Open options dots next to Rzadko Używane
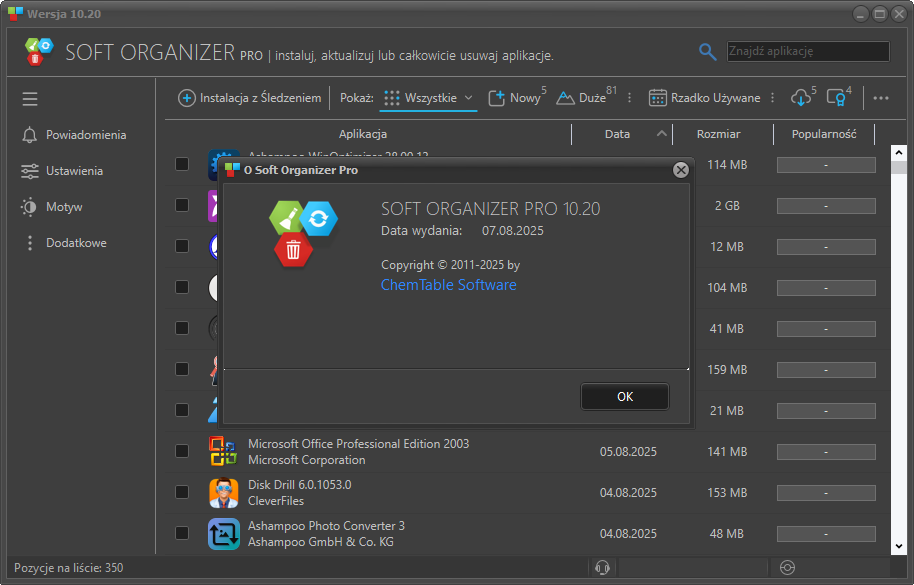Image resolution: width=914 pixels, height=585 pixels. click(x=772, y=98)
